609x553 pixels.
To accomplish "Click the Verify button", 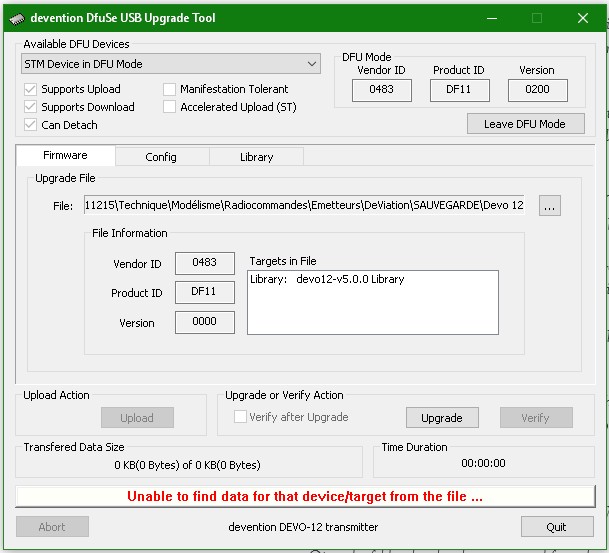I will (x=536, y=418).
